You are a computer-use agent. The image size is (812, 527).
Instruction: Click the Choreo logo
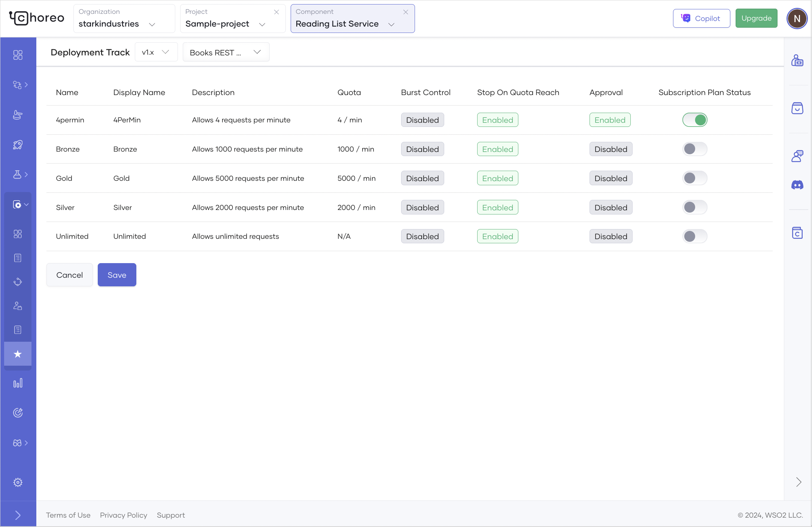(37, 18)
